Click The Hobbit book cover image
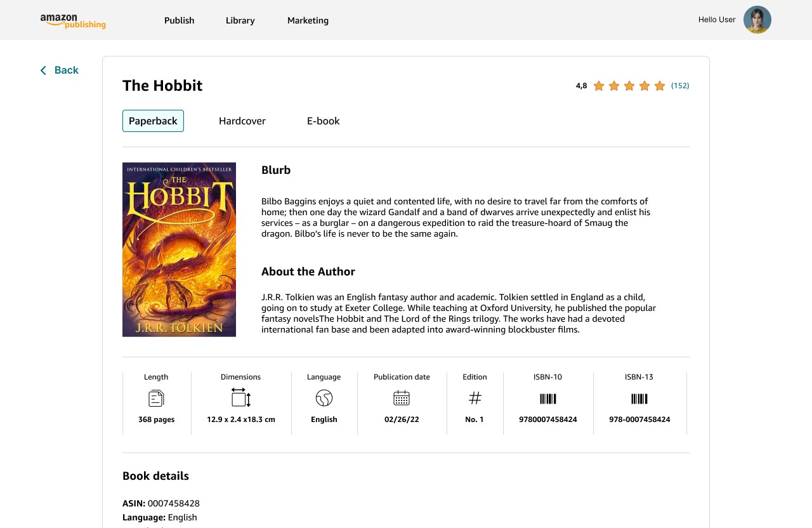Viewport: 812px width, 528px height. [179, 249]
